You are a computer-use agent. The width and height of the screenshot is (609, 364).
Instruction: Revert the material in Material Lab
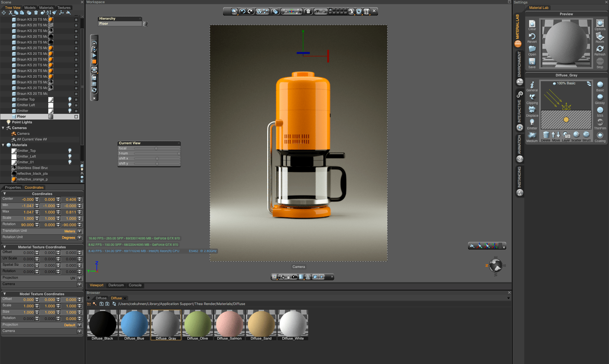click(x=532, y=38)
